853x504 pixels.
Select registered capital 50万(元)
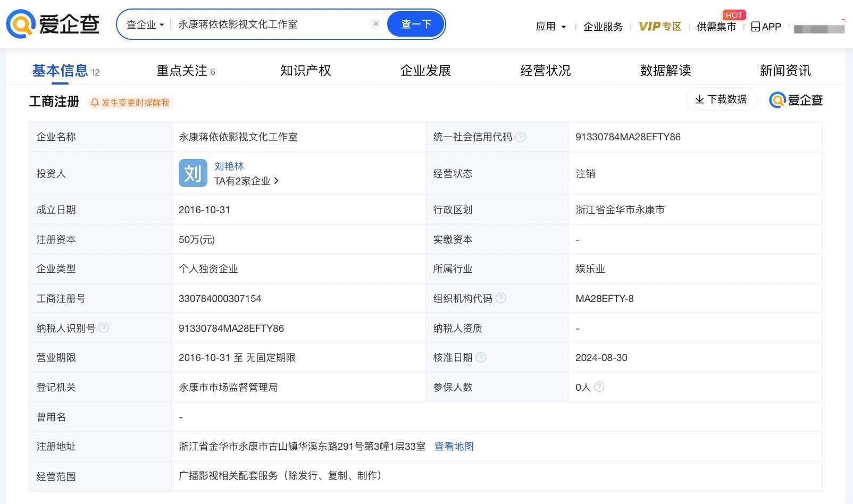pyautogui.click(x=197, y=240)
